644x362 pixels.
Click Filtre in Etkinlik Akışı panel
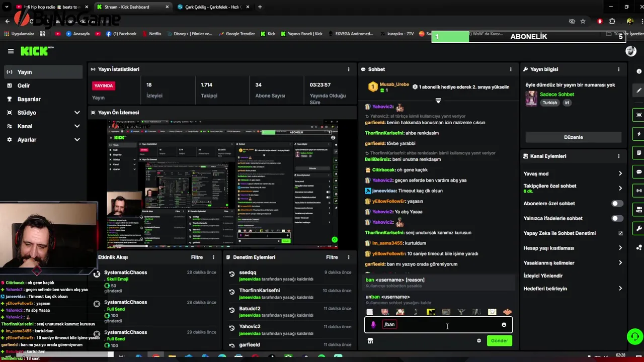pos(197,257)
